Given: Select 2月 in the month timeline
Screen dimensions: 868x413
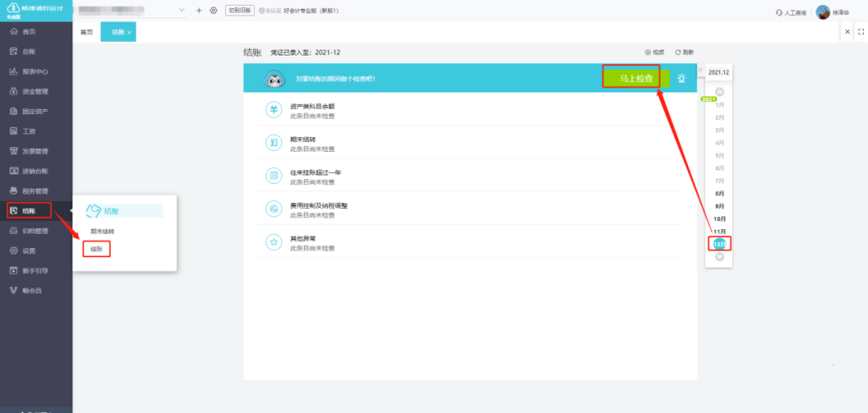Looking at the screenshot, I should click(x=719, y=117).
